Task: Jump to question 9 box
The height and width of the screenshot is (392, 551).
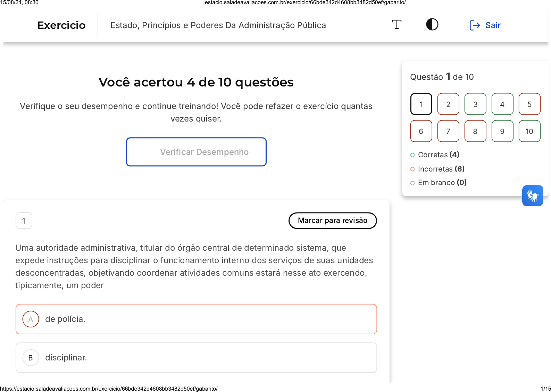Action: (x=502, y=131)
